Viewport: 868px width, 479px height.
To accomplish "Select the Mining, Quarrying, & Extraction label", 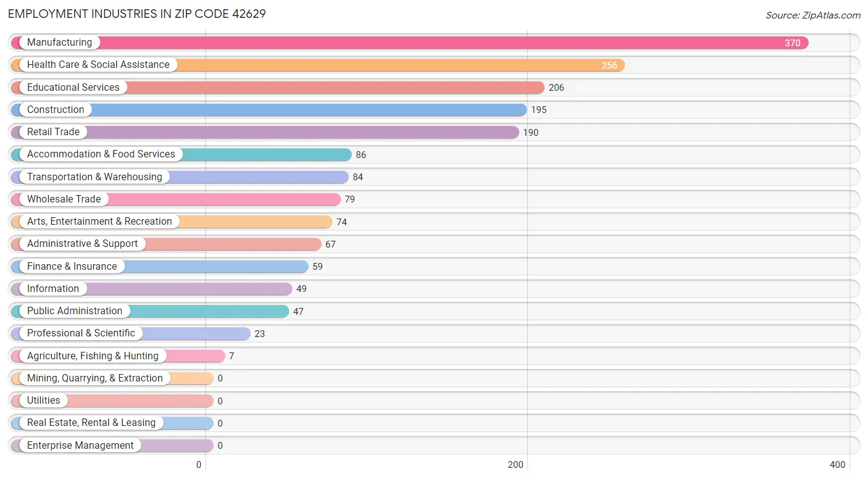I will pos(94,378).
